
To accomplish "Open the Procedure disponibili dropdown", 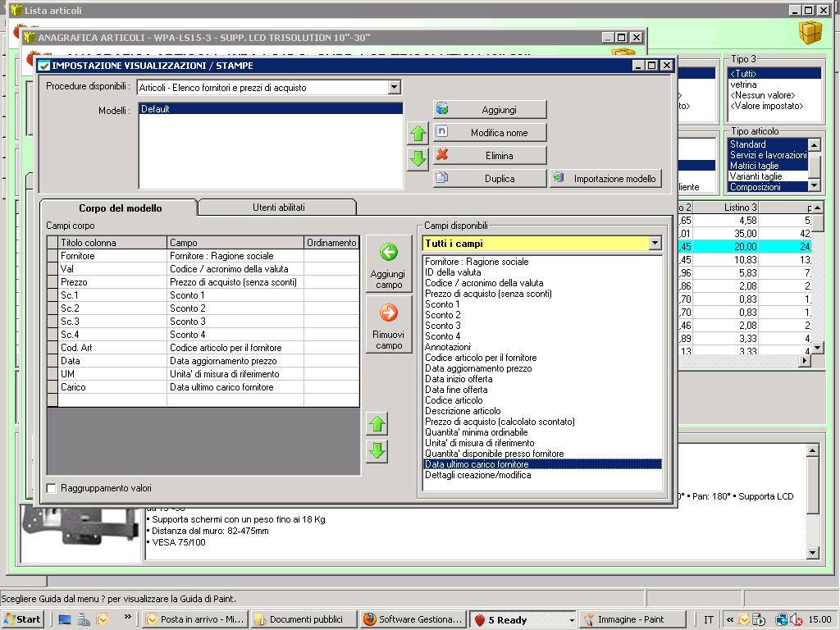I will (394, 87).
